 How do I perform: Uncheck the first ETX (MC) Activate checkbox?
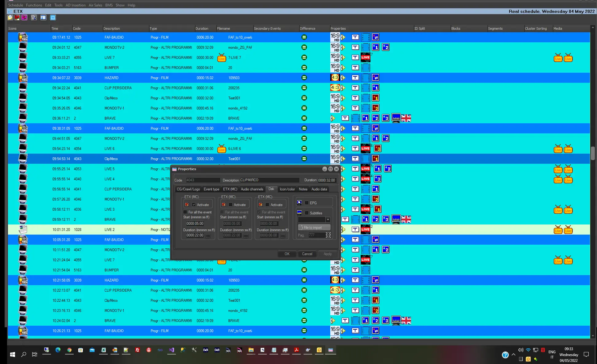click(194, 205)
